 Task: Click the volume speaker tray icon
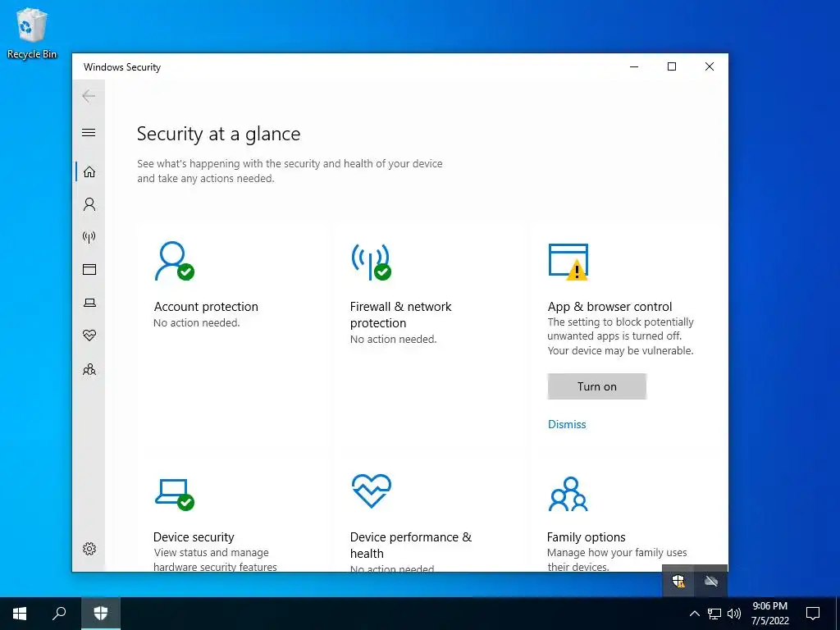click(734, 614)
